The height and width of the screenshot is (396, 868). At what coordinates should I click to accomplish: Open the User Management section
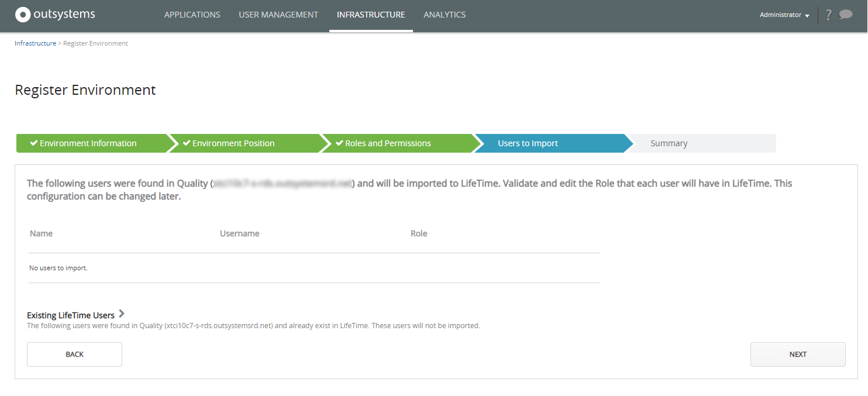click(278, 15)
